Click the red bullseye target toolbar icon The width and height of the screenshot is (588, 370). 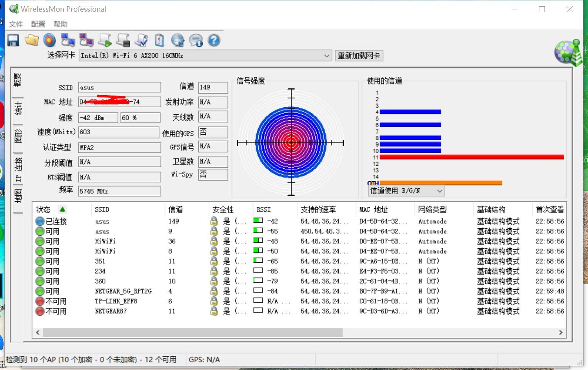49,40
